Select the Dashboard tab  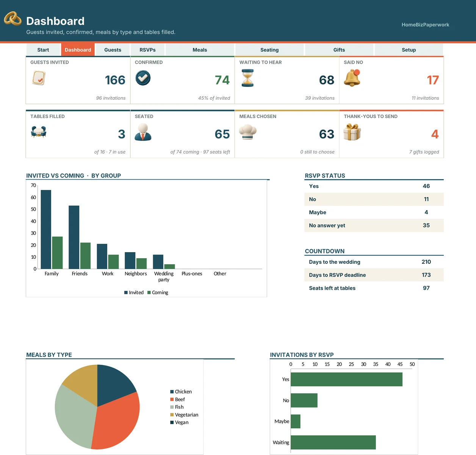78,50
